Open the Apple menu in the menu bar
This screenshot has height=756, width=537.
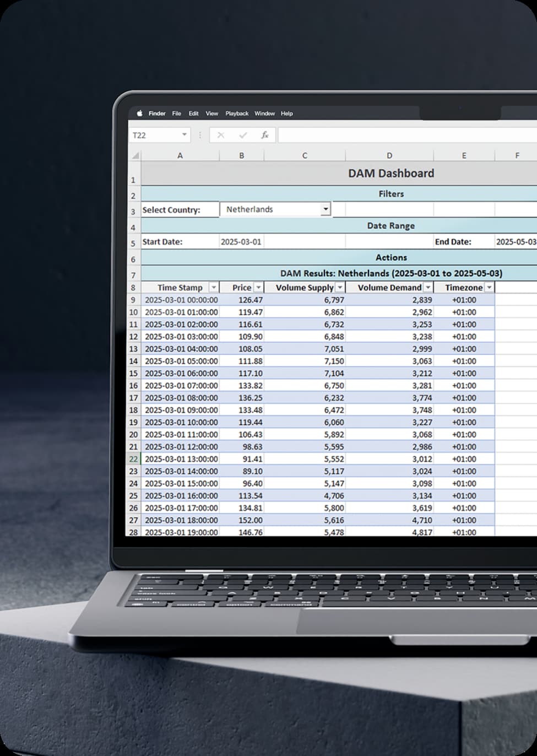139,114
